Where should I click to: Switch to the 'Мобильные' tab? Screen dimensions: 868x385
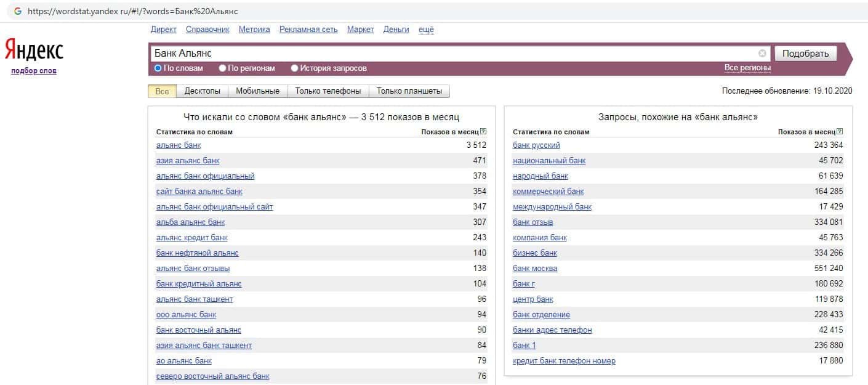click(x=257, y=91)
